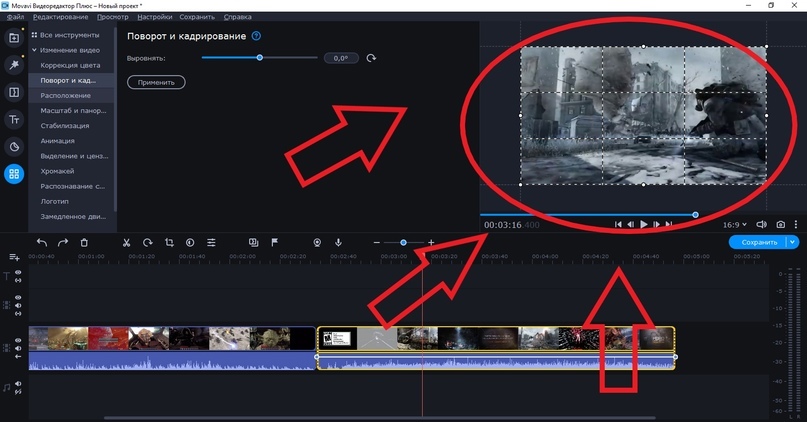Open the file import tab in sidebar
The height and width of the screenshot is (422, 807).
[x=14, y=38]
